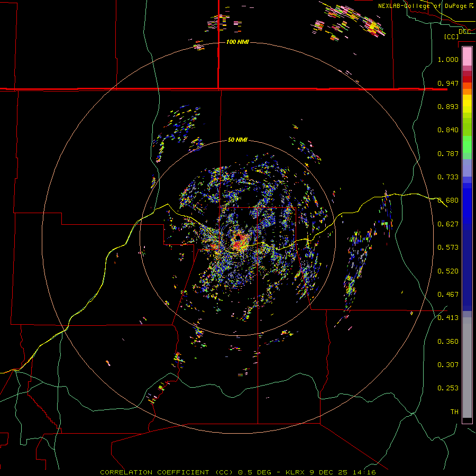The height and width of the screenshot is (476, 476).
Task: Click the 0.360 value on the scale
Action: [x=448, y=341]
